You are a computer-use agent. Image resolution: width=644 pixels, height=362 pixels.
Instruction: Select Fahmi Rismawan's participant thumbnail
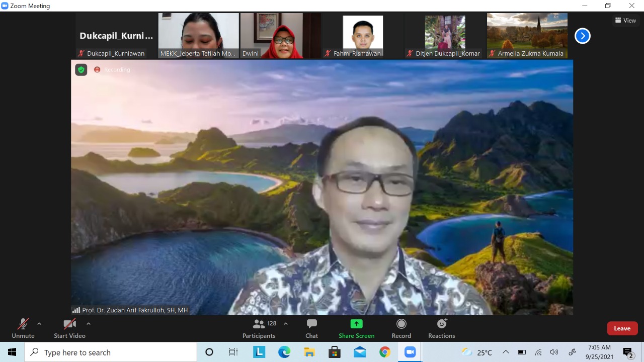(362, 36)
